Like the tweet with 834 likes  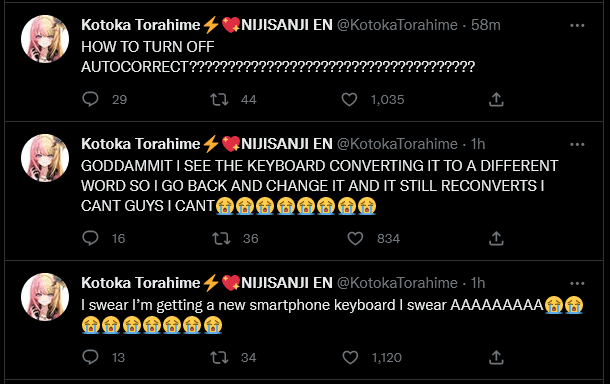355,238
